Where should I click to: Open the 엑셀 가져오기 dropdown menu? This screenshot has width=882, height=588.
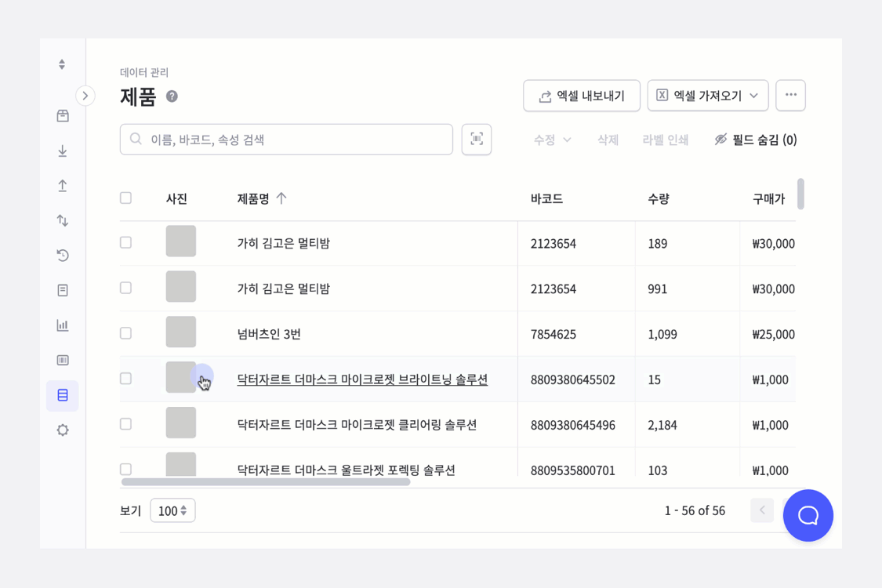707,95
